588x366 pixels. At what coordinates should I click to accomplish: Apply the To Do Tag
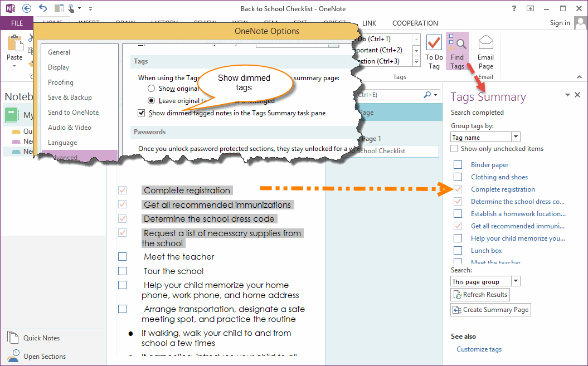coord(434,52)
